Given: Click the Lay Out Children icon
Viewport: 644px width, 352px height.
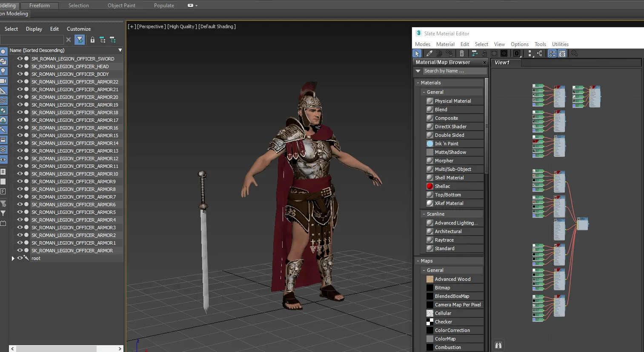Looking at the screenshot, I should (x=540, y=53).
